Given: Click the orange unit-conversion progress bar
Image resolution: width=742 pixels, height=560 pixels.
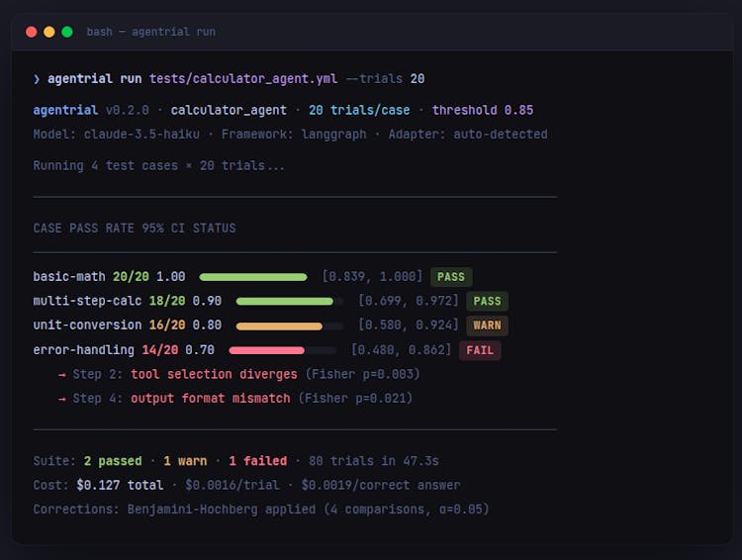Looking at the screenshot, I should pos(279,326).
